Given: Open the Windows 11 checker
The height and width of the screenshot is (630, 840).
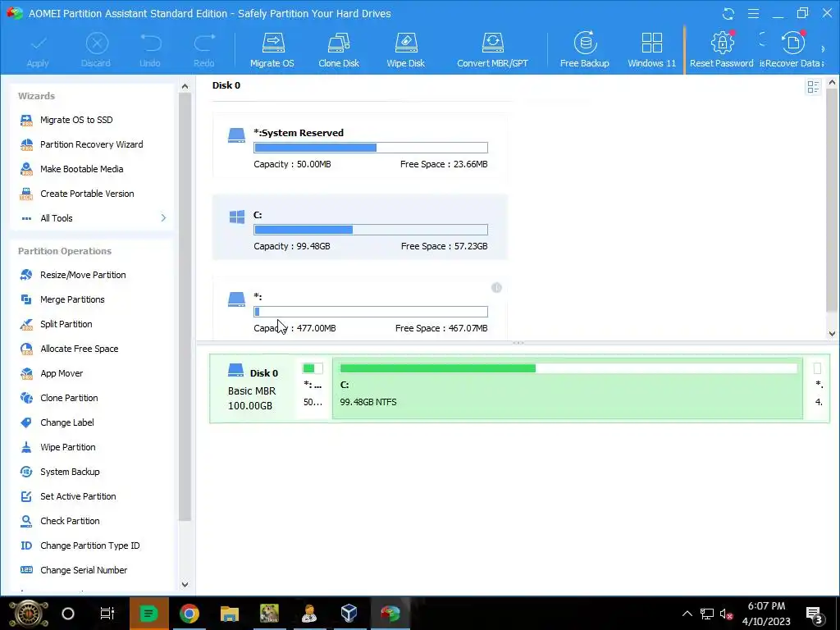Looking at the screenshot, I should point(651,50).
